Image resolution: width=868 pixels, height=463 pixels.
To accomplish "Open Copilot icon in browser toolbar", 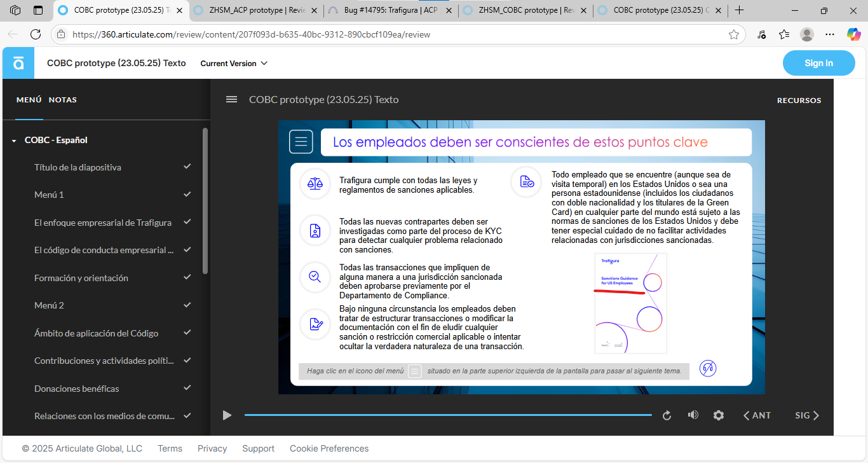I will tap(853, 34).
